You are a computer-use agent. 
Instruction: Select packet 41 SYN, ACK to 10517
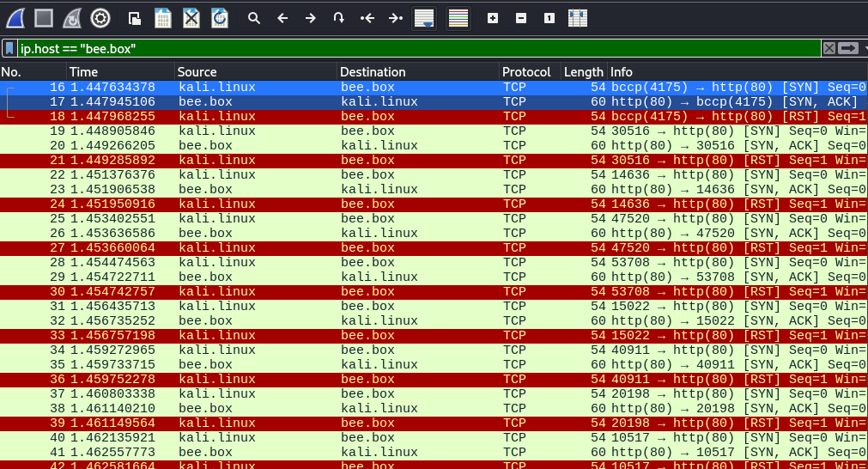pos(434,452)
